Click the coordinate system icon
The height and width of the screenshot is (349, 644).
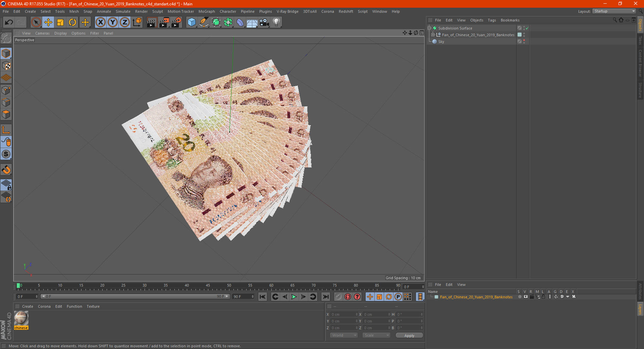137,22
